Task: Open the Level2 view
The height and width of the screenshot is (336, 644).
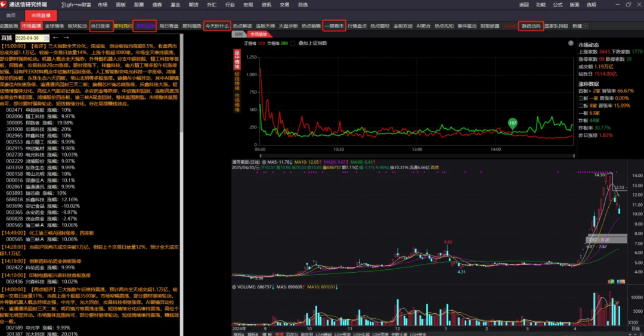Action: pyautogui.click(x=510, y=26)
